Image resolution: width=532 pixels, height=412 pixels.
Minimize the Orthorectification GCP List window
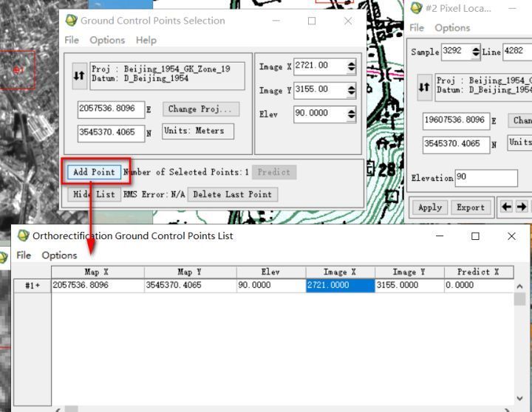tap(440, 236)
